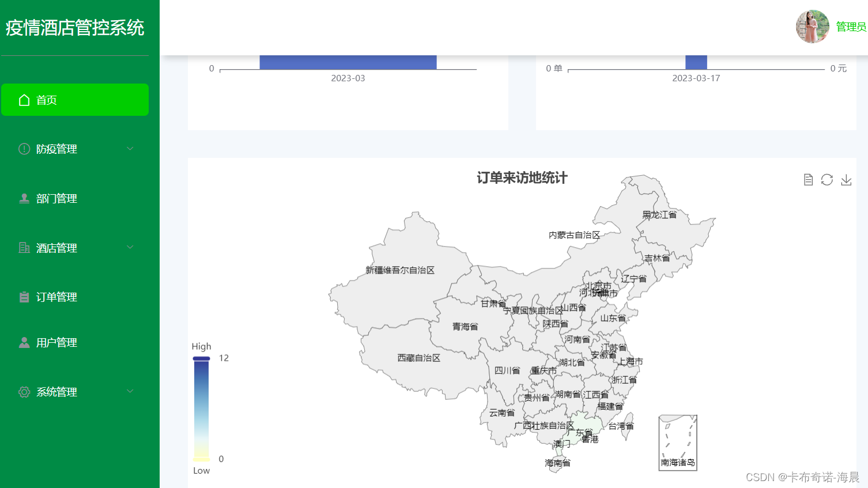The width and height of the screenshot is (868, 488).
Task: Select the clipboard icon next to 订单管理
Action: pyautogui.click(x=24, y=297)
